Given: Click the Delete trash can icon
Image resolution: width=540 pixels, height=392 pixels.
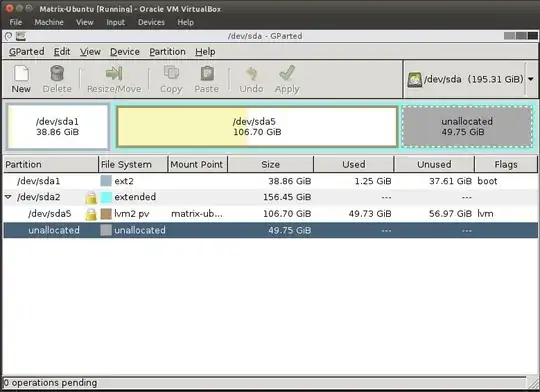Looking at the screenshot, I should (57, 73).
